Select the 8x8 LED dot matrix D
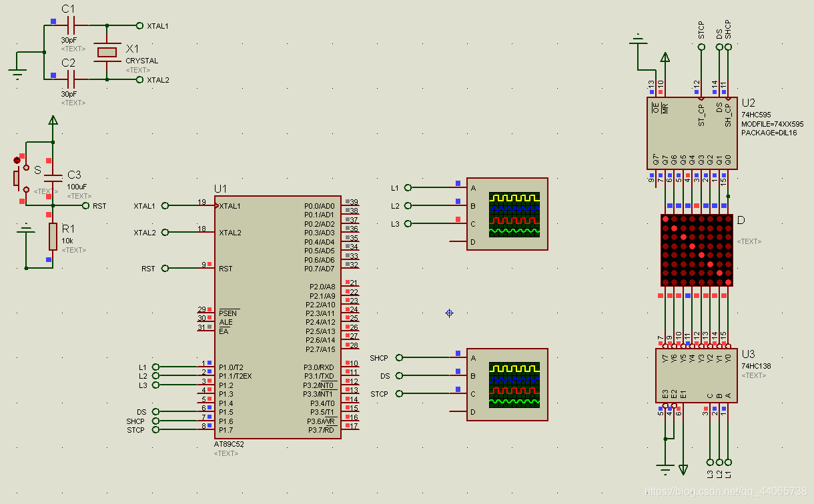This screenshot has height=504, width=814. [697, 250]
